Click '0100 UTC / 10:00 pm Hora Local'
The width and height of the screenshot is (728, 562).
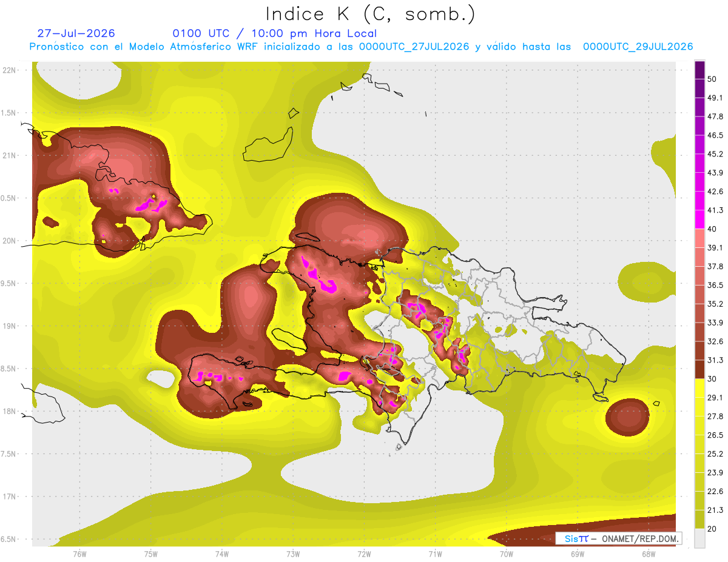pyautogui.click(x=274, y=33)
